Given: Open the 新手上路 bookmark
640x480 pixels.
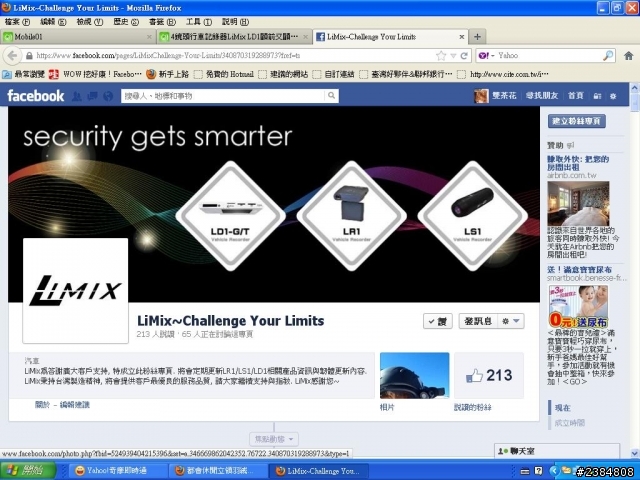Looking at the screenshot, I should point(167,74).
